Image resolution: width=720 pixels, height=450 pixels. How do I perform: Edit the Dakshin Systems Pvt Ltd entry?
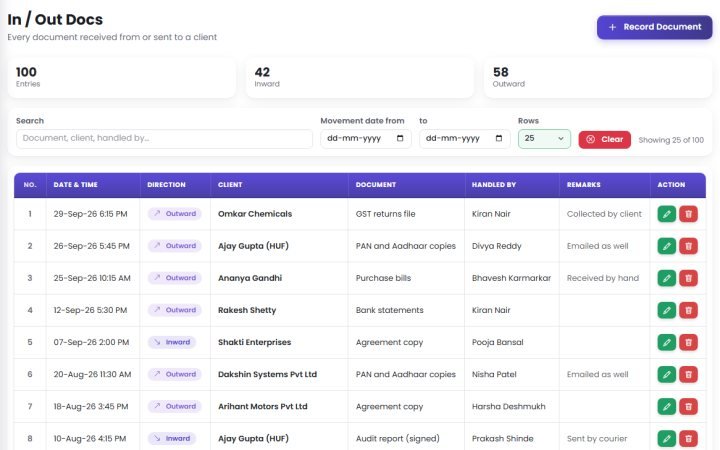pyautogui.click(x=666, y=375)
